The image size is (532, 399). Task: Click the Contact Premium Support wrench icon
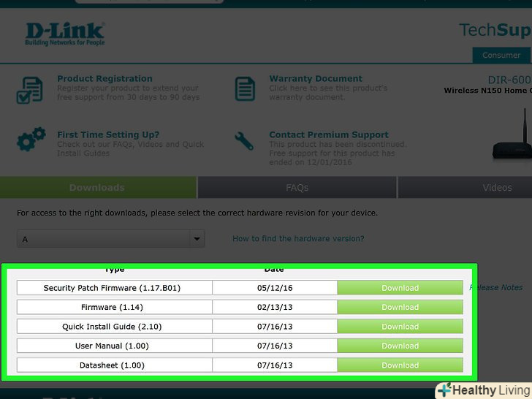pos(244,140)
